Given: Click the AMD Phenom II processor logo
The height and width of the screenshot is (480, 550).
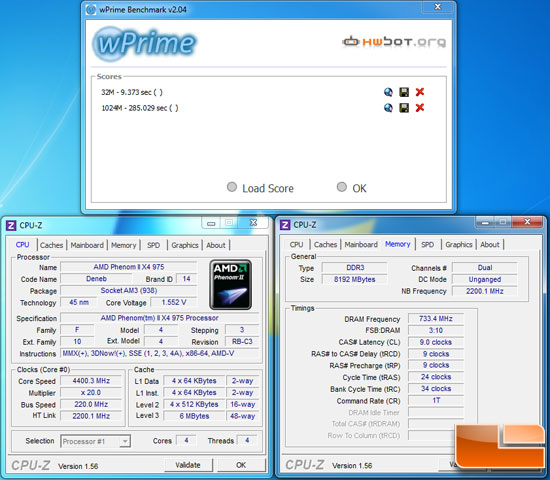Looking at the screenshot, I should (230, 285).
